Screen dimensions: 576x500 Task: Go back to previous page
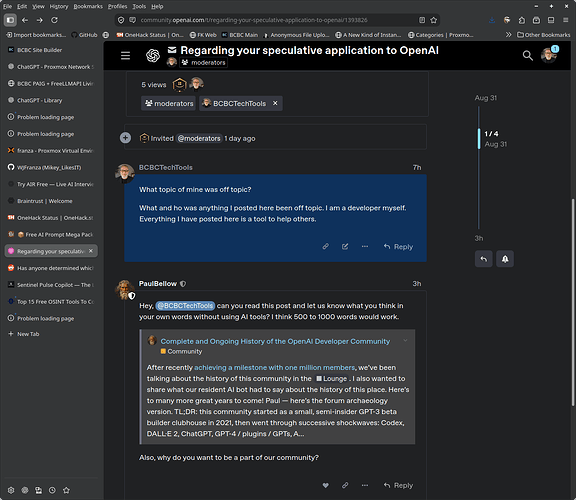tap(25, 20)
